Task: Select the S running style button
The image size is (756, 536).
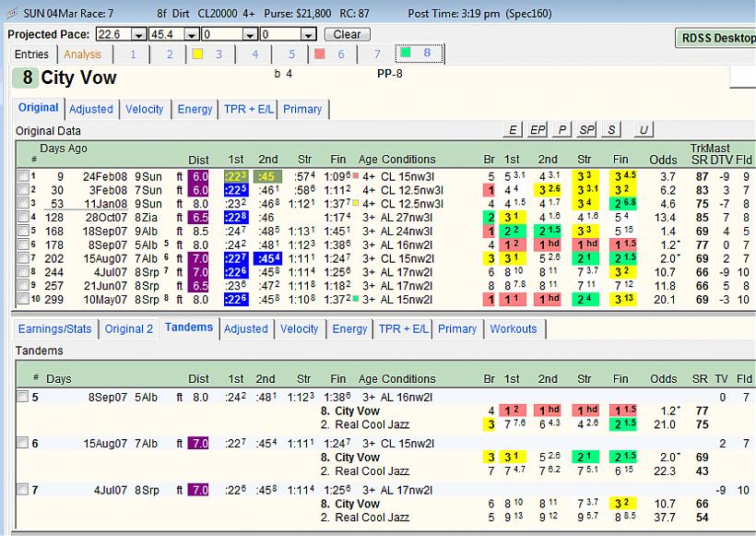Action: [611, 129]
